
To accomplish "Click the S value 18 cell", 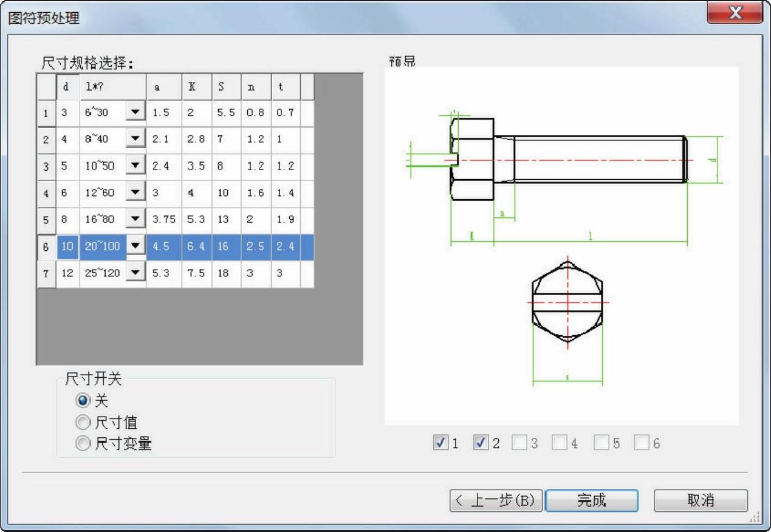I will (x=227, y=274).
